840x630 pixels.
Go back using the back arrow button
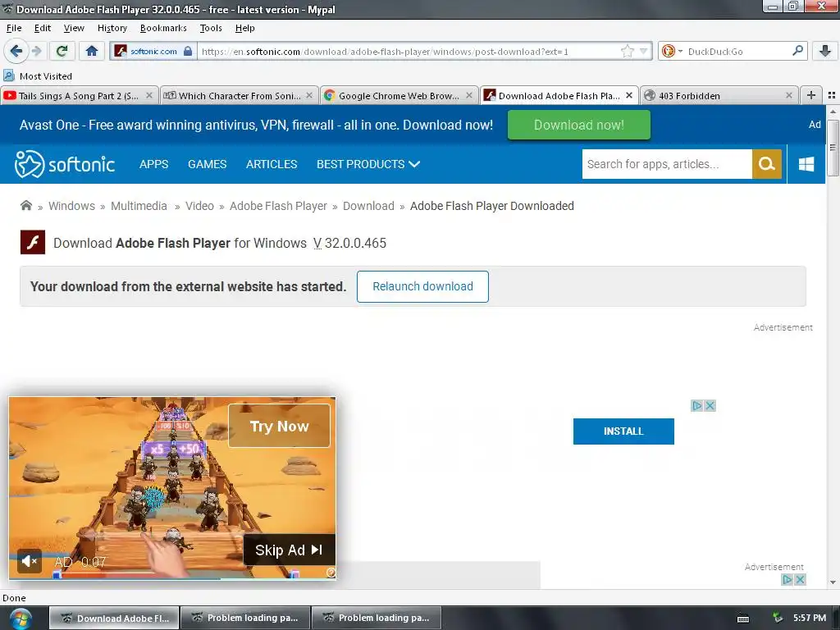pos(16,51)
